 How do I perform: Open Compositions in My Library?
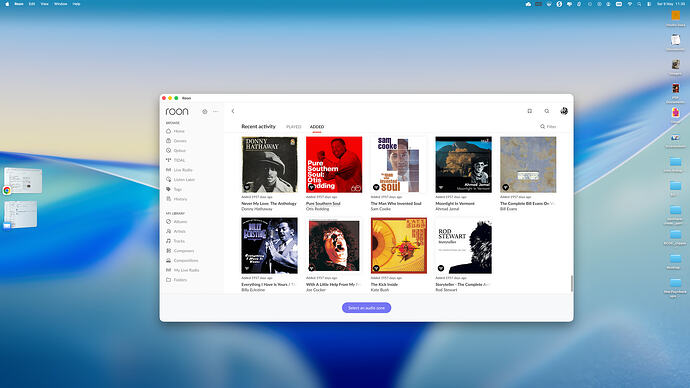[182, 260]
